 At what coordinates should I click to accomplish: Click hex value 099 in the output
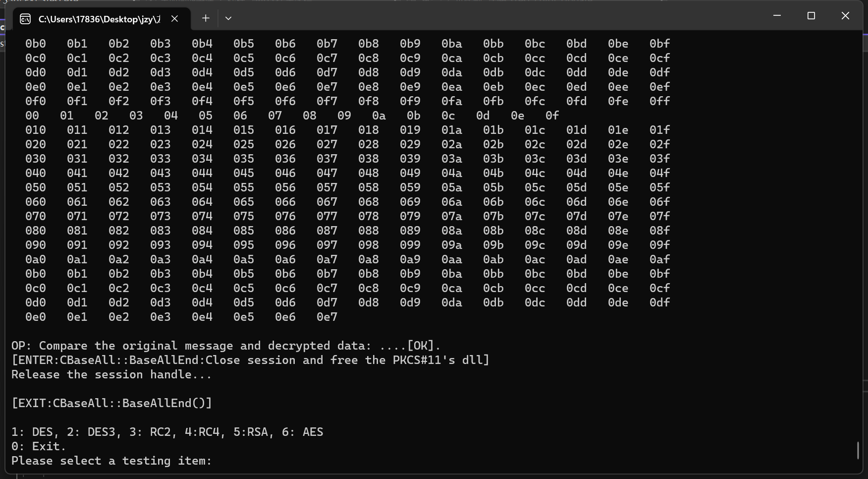pyautogui.click(x=410, y=245)
